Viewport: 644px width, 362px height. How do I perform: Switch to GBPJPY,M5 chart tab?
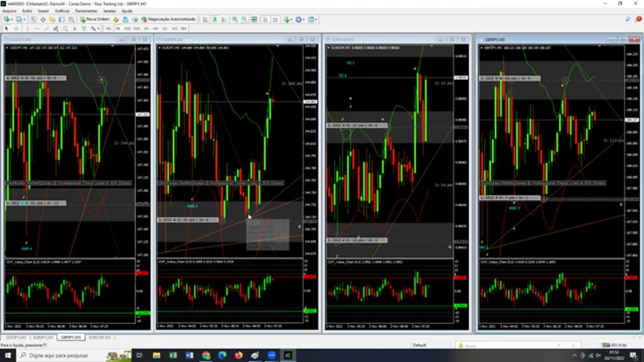coord(71,337)
